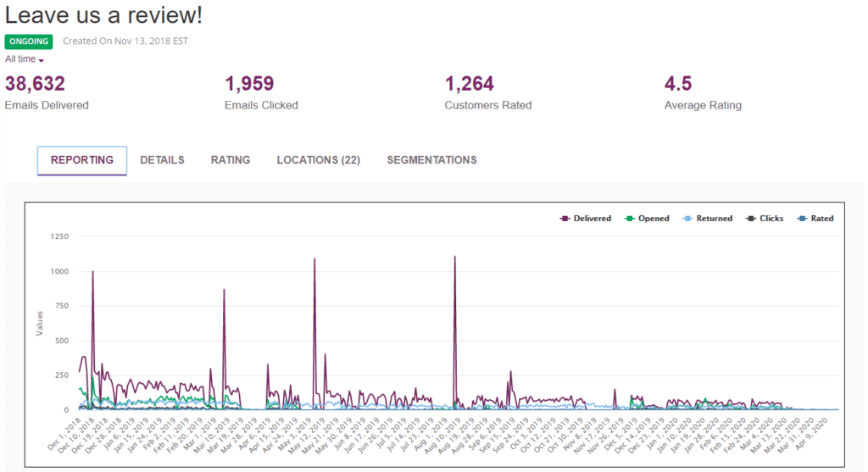Screen dimensions: 868x472
Task: Go to the Locations (22) tab
Action: click(x=318, y=160)
